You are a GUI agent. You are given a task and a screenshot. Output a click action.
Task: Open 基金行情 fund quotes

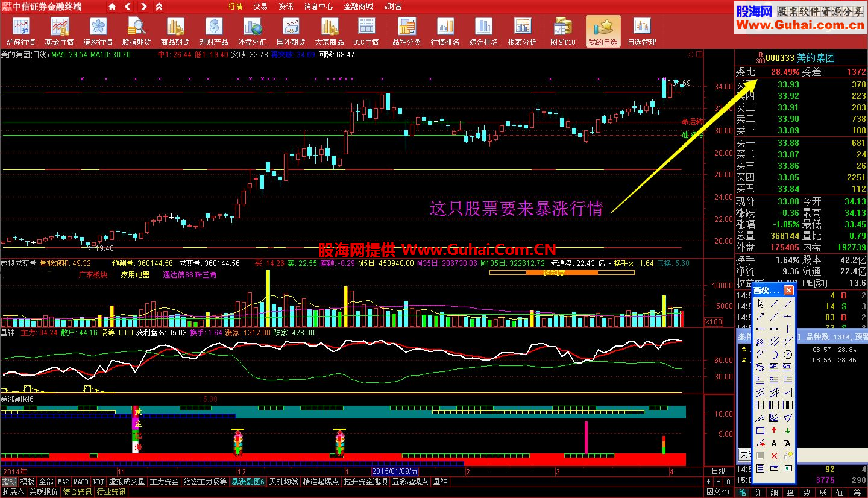pos(59,32)
